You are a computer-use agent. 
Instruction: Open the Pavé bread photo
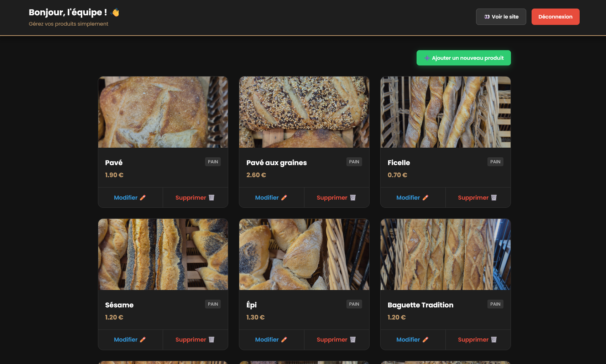coord(163,112)
